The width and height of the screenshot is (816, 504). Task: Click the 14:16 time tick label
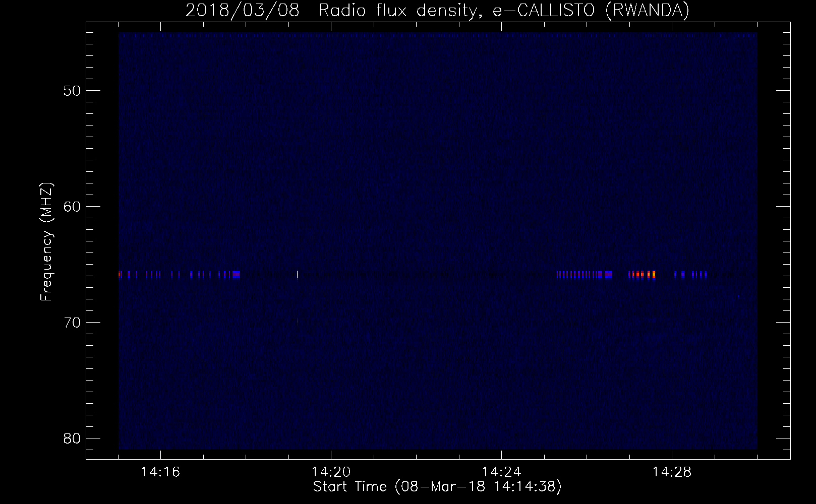coord(160,472)
